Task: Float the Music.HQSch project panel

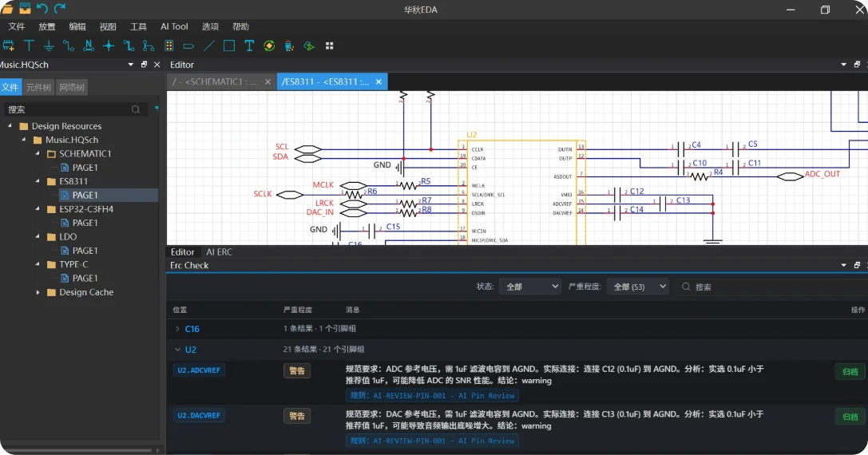Action: point(144,65)
